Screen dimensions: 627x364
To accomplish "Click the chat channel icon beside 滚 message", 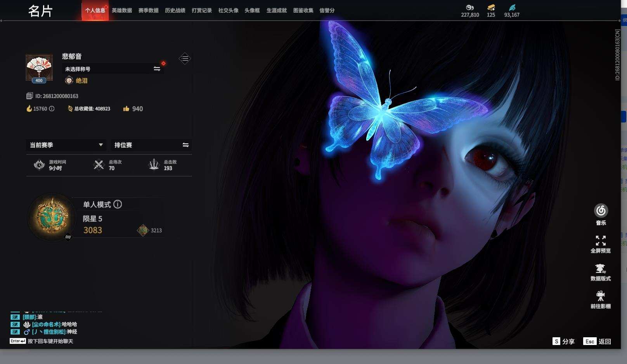I will point(15,317).
